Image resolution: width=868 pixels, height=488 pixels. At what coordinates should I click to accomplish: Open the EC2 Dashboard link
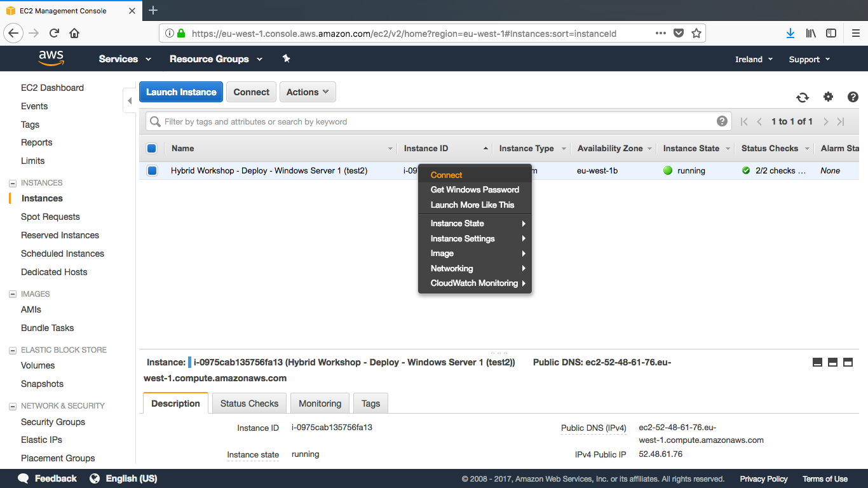52,88
